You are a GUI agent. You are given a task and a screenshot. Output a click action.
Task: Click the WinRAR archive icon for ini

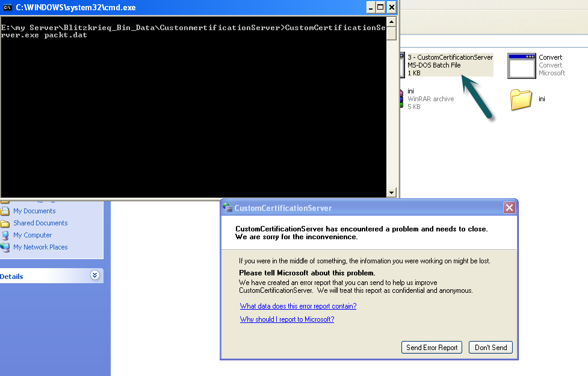pyautogui.click(x=401, y=99)
